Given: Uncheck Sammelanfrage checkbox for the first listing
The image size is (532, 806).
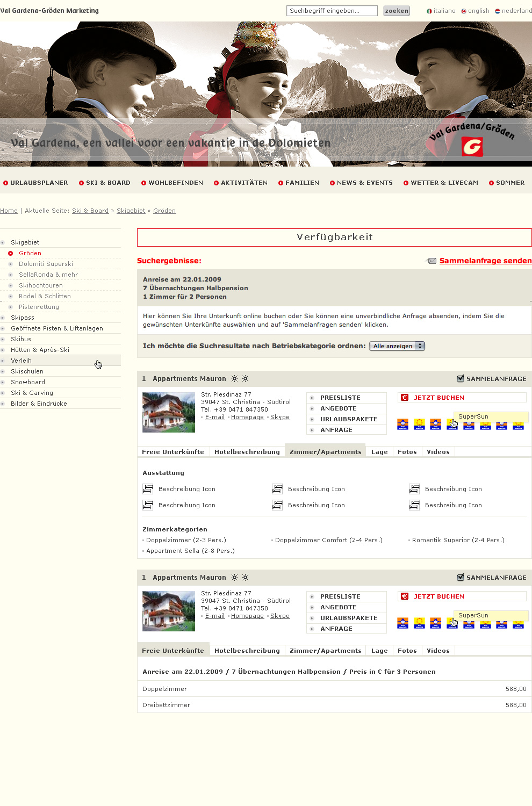Looking at the screenshot, I should tap(461, 379).
